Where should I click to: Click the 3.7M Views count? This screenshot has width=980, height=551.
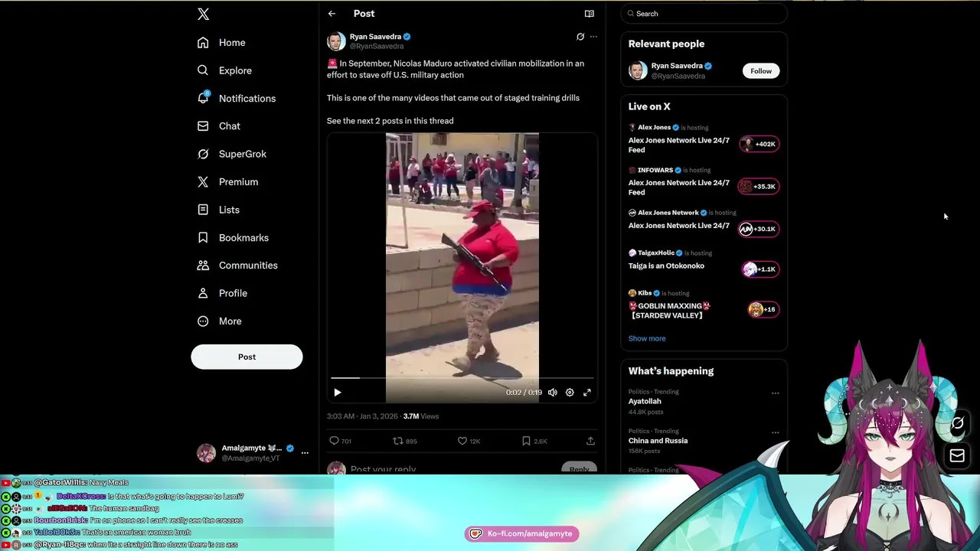(421, 416)
